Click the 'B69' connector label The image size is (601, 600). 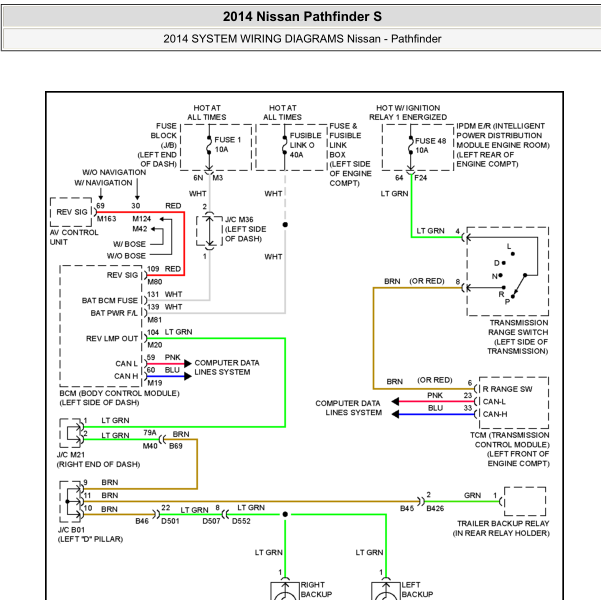[x=176, y=446]
